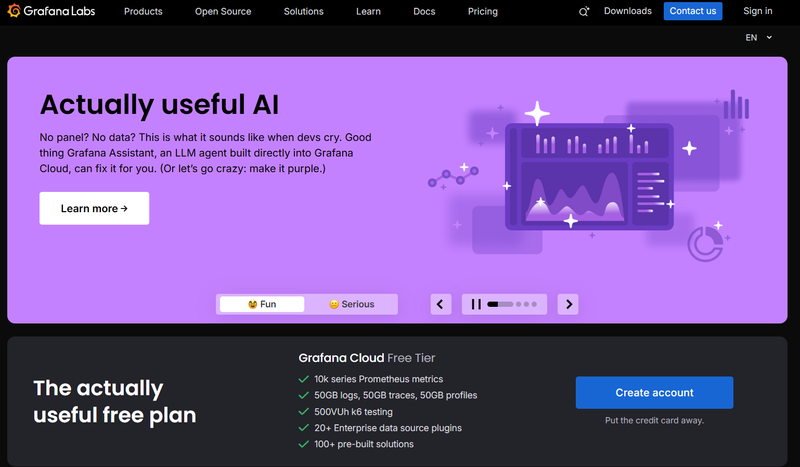
Task: Open the Products menu
Action: point(143,11)
